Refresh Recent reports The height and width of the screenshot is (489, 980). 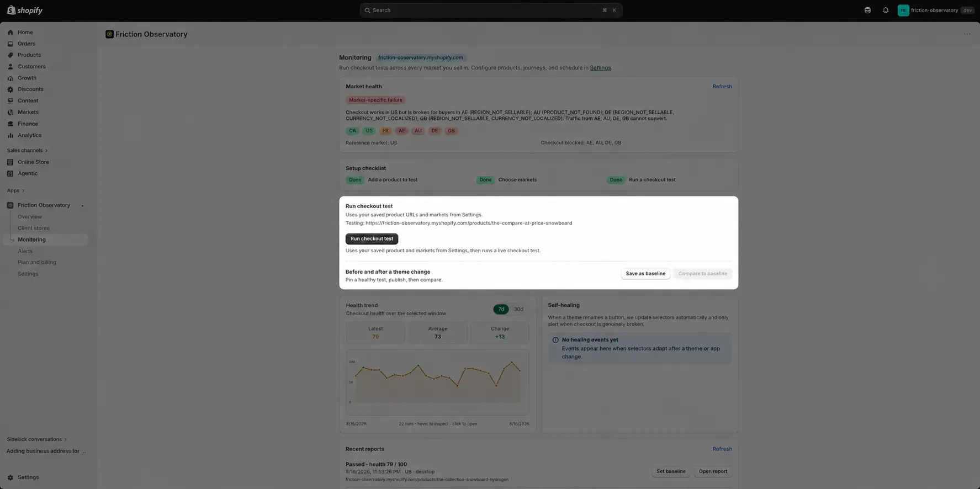pos(722,449)
